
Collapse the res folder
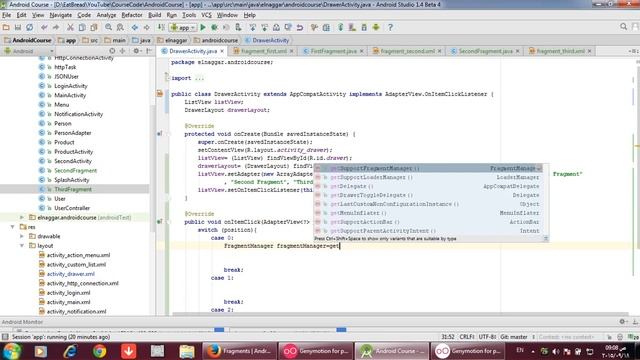pos(13,227)
